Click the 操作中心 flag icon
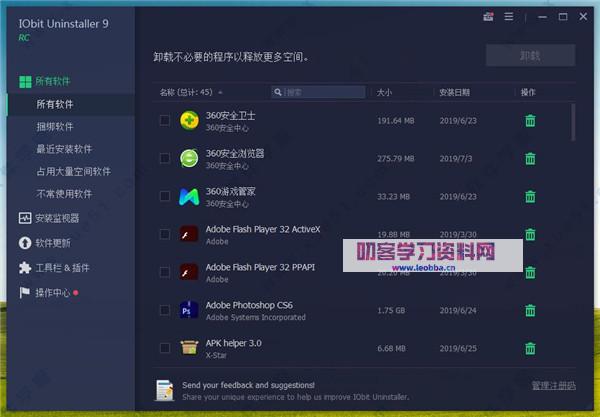 tap(24, 293)
